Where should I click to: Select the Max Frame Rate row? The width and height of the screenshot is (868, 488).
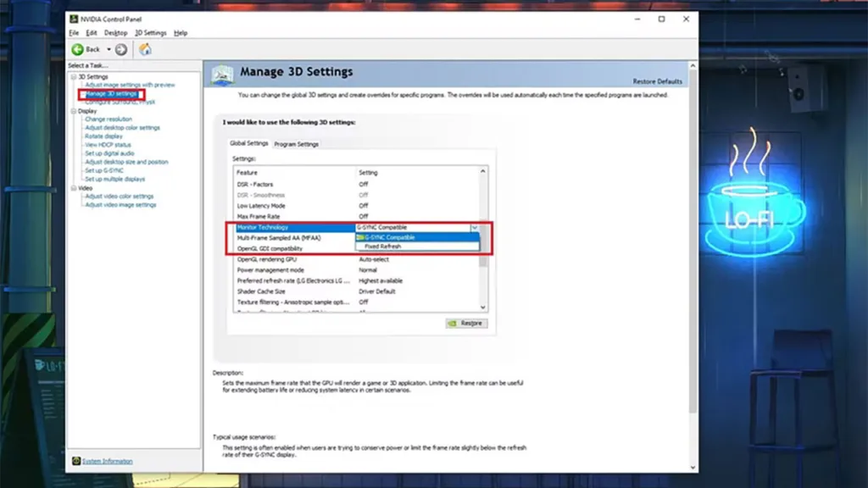[x=357, y=216]
